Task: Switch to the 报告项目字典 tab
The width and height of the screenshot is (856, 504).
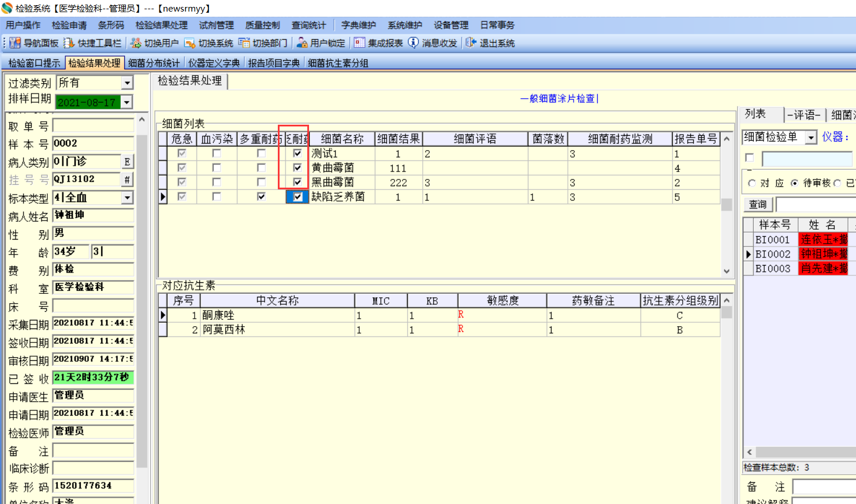Action: 274,63
